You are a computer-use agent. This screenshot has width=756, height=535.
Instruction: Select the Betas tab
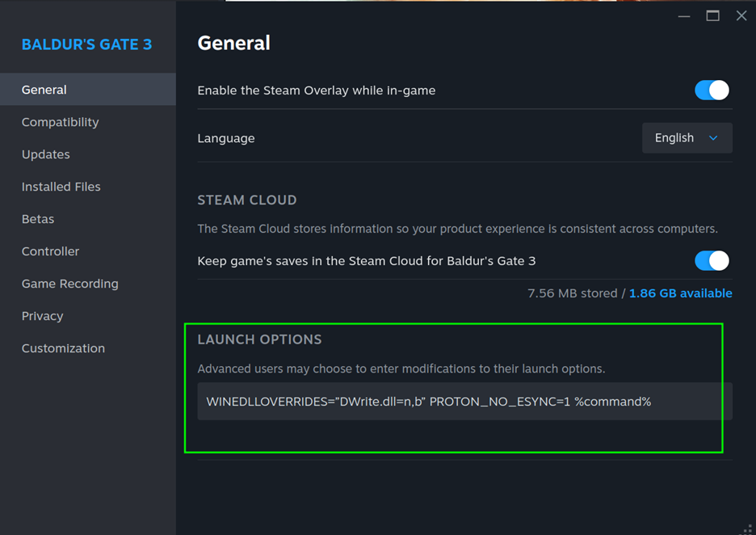coord(38,219)
